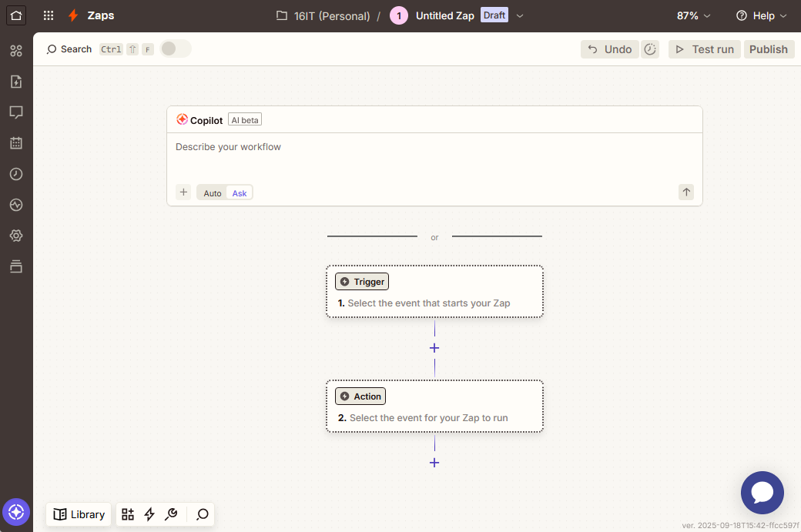This screenshot has height=532, width=801.
Task: Click the Copilot logo icon
Action: tap(182, 119)
